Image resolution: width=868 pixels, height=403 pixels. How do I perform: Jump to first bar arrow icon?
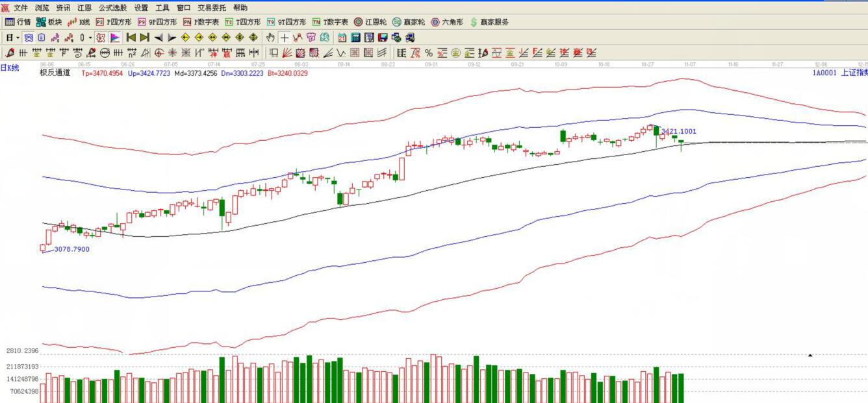pos(131,38)
